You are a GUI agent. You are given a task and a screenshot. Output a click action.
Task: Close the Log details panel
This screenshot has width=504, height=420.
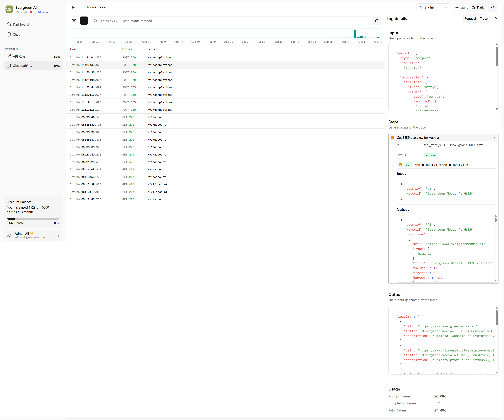pos(496,18)
